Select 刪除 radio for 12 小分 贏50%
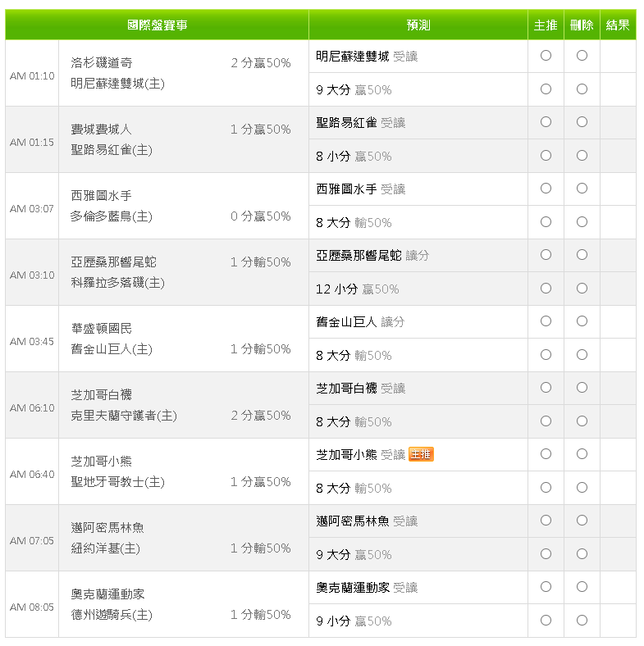The width and height of the screenshot is (644, 646). pyautogui.click(x=582, y=288)
